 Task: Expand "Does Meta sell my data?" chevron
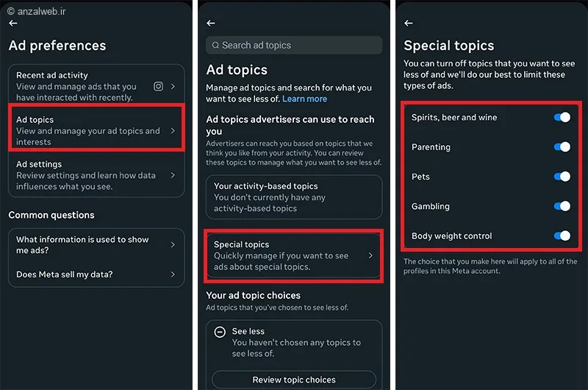[x=173, y=274]
